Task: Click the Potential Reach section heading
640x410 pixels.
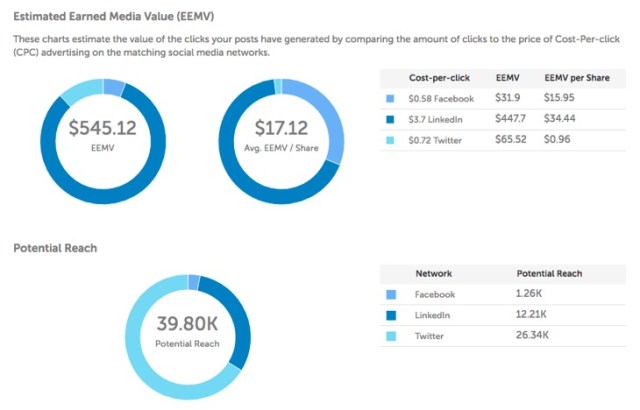Action: [55, 248]
